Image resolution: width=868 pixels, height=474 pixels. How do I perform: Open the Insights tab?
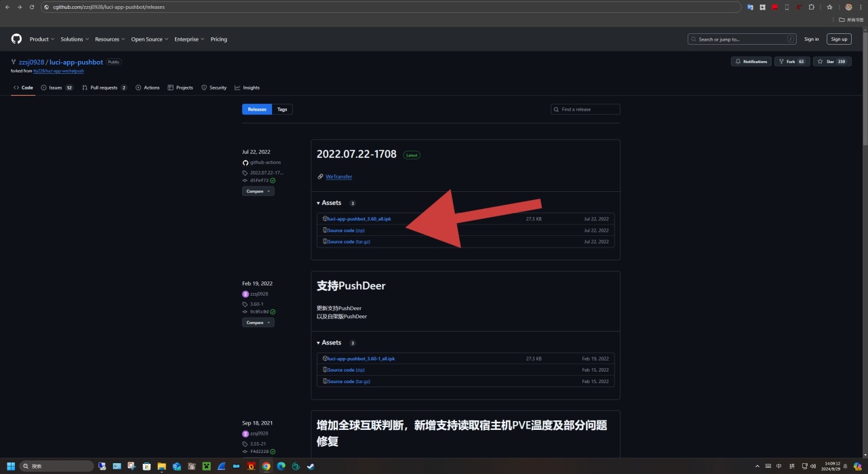(x=248, y=87)
